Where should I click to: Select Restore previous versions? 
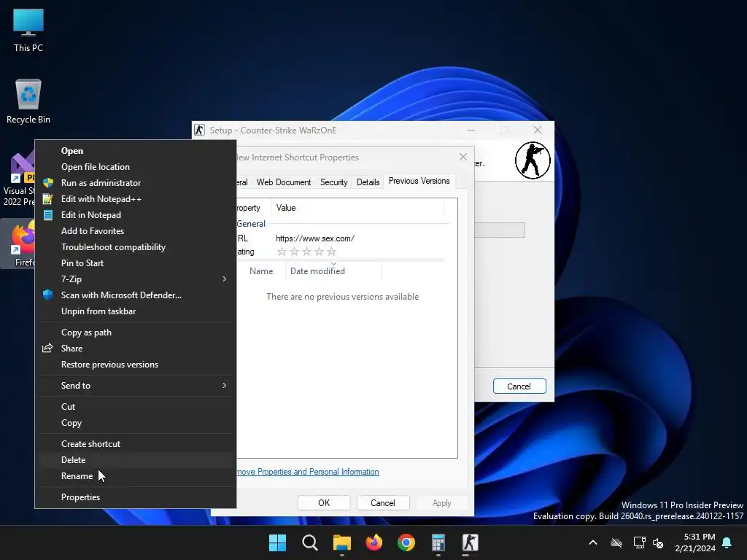(x=135, y=365)
